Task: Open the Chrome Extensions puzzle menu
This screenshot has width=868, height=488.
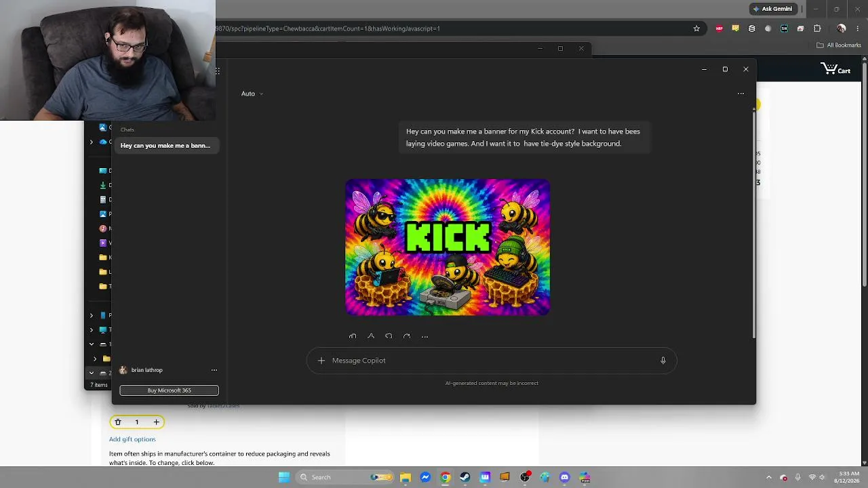Action: 817,28
